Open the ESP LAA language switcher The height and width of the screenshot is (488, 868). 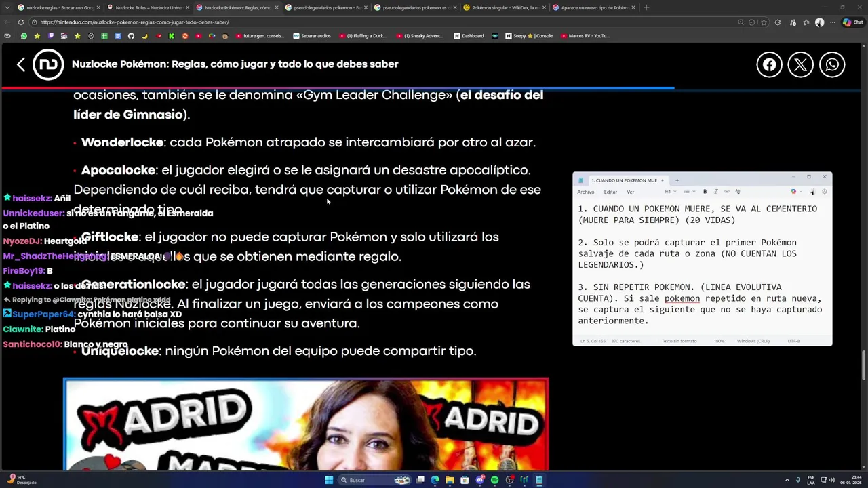pyautogui.click(x=811, y=480)
